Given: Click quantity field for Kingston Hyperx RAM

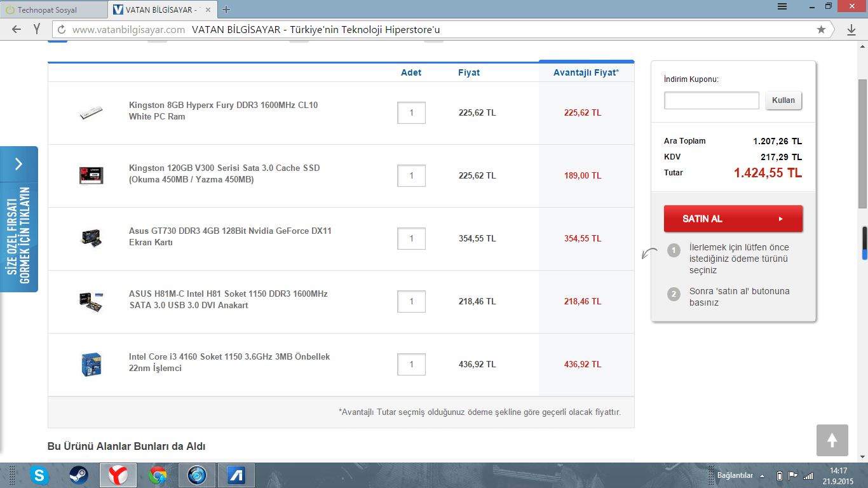Looking at the screenshot, I should coord(411,112).
